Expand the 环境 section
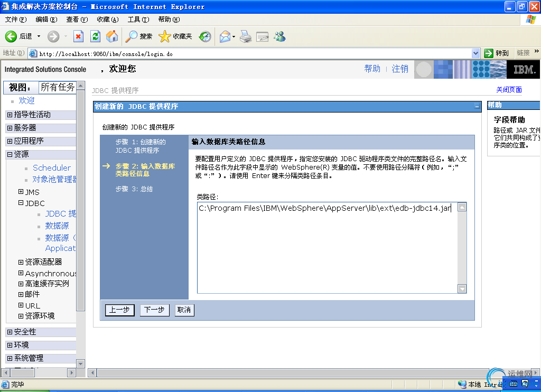Image resolution: width=541 pixels, height=392 pixels. tap(10, 345)
